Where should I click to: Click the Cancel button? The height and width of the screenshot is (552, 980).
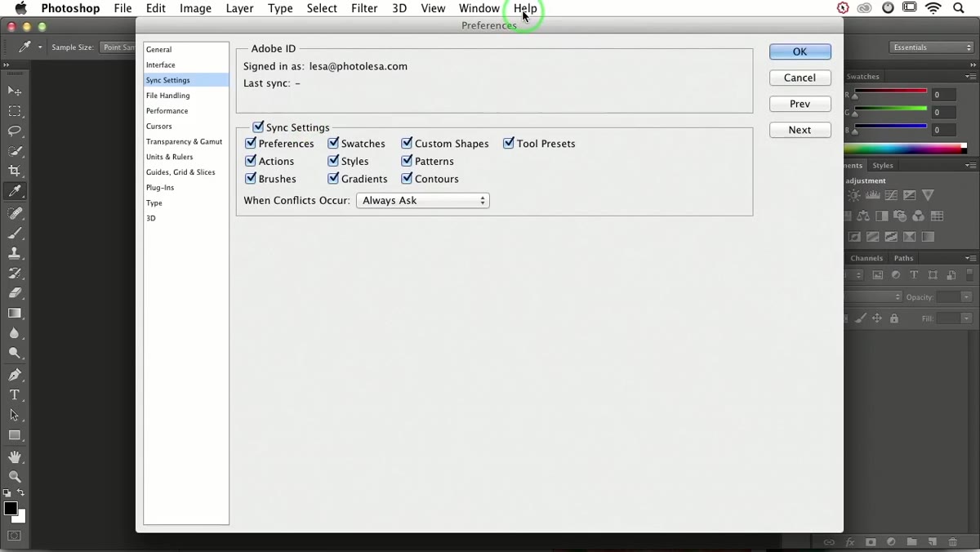pyautogui.click(x=800, y=78)
